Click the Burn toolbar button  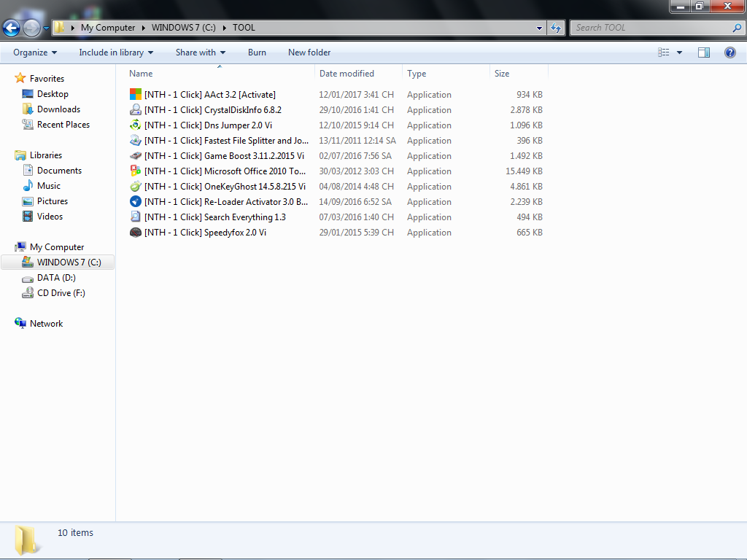click(x=257, y=52)
